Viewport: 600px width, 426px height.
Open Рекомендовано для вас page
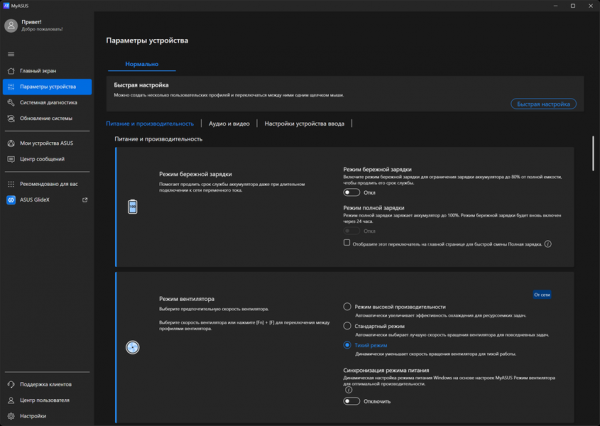pyautogui.click(x=47, y=184)
